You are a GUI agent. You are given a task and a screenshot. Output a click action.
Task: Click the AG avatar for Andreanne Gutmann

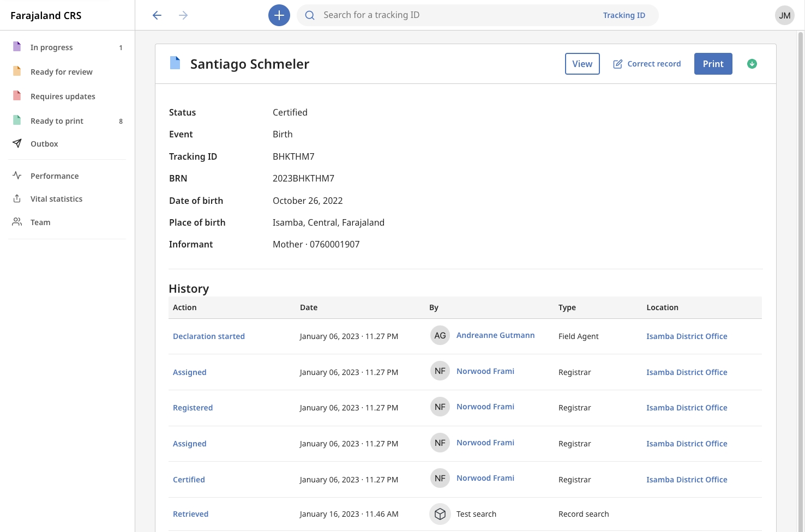pyautogui.click(x=440, y=336)
